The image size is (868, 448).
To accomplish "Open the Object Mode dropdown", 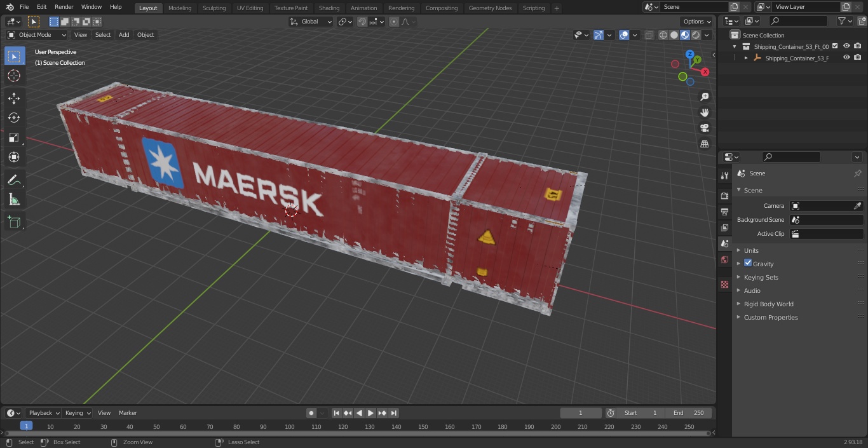I will [x=36, y=35].
